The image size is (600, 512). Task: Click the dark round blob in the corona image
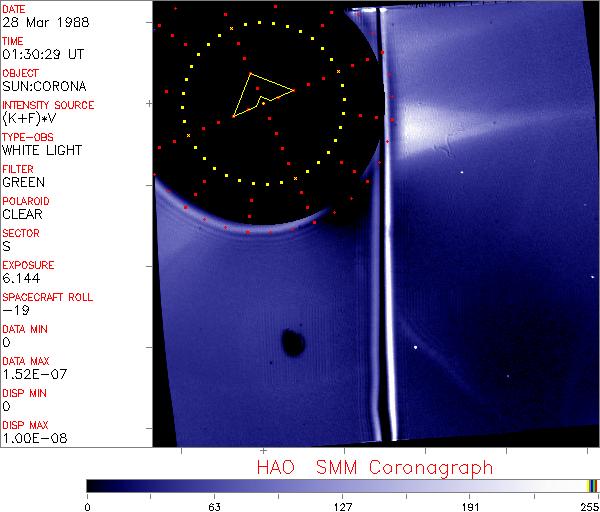[x=293, y=343]
